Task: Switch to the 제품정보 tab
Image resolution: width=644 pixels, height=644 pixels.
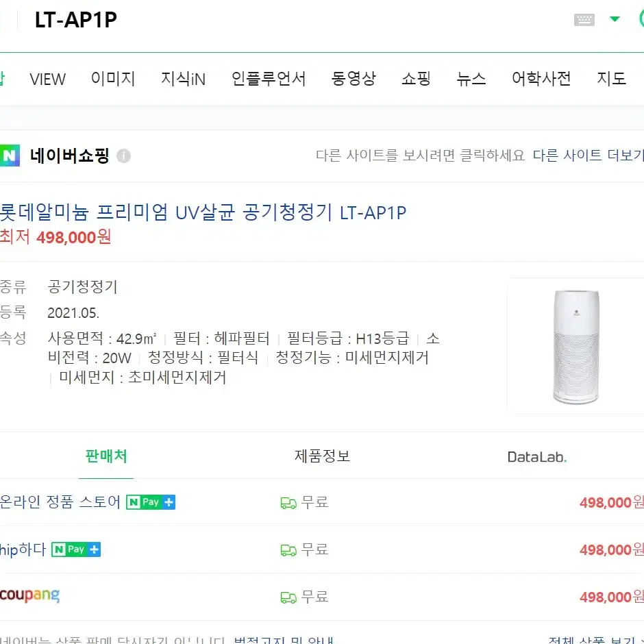Action: coord(322,456)
